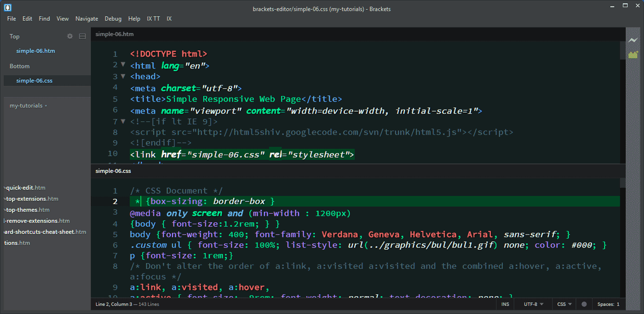
Task: Open the CSS language mode dropdown
Action: pyautogui.click(x=564, y=304)
